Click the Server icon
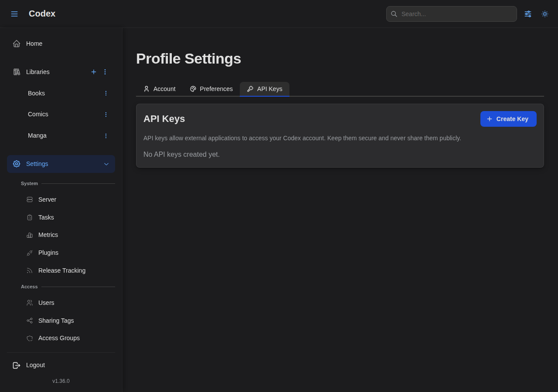The height and width of the screenshot is (392, 558). click(x=30, y=199)
